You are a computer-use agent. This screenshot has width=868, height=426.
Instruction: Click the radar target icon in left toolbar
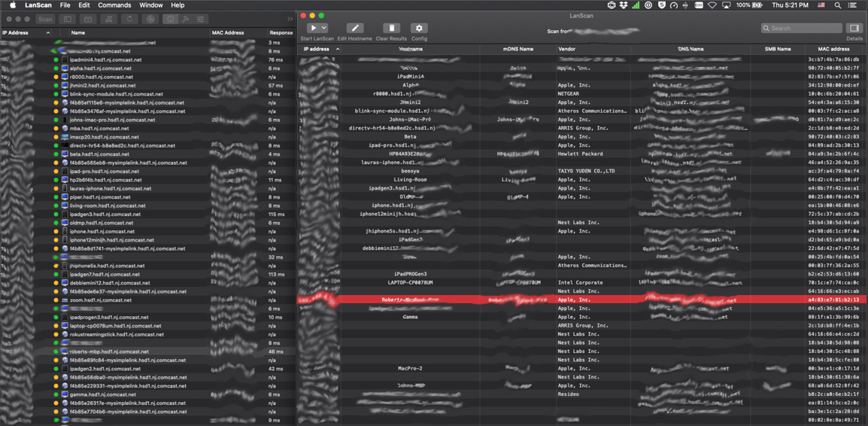(150, 19)
